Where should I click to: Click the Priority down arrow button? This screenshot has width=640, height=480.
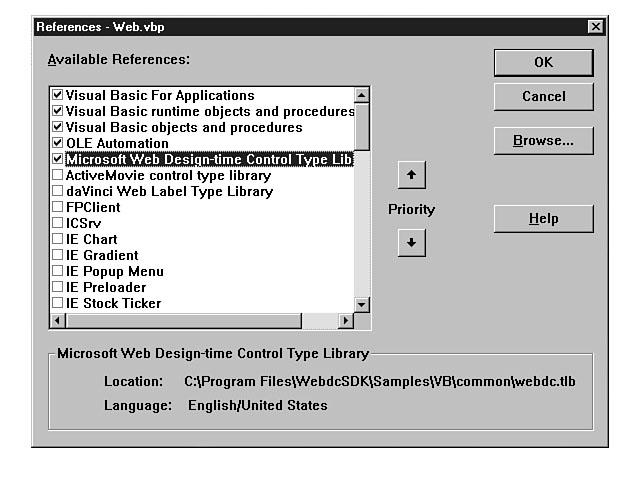click(411, 243)
